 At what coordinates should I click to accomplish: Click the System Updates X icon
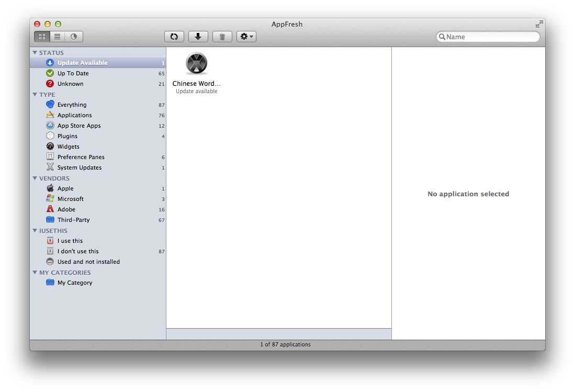coord(50,167)
